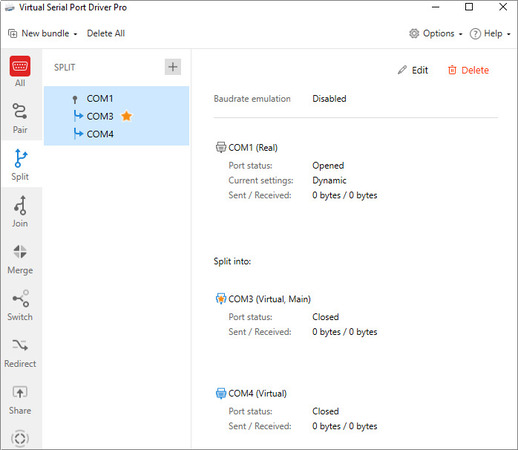Open the New bundle dropdown
This screenshot has height=450, width=518.
click(43, 33)
